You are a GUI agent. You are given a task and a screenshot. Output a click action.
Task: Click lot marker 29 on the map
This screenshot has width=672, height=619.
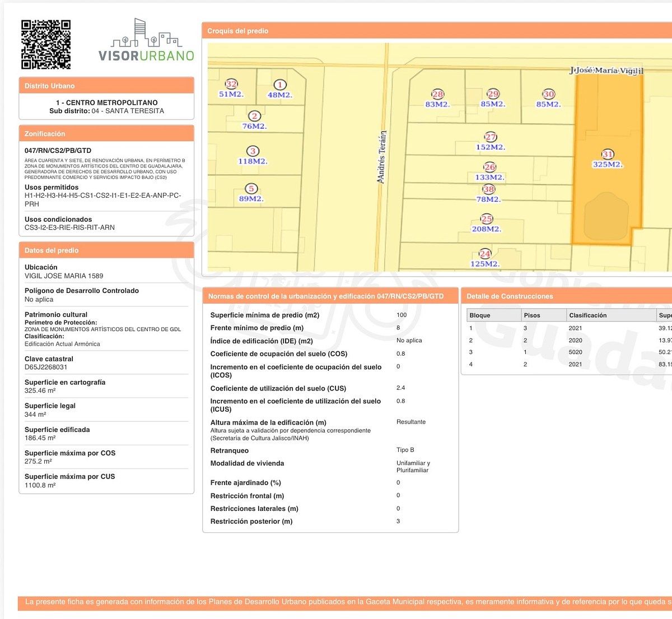(x=493, y=94)
